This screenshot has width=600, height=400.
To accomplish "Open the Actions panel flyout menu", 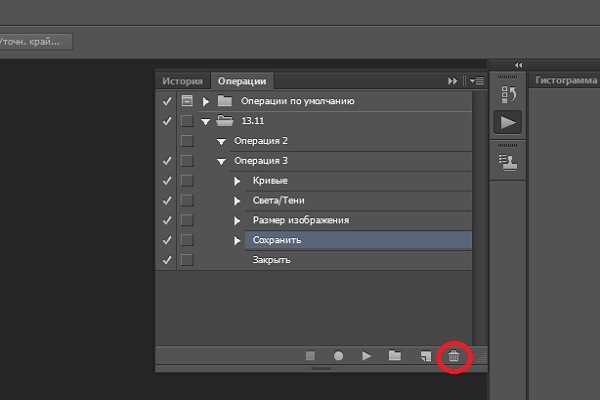I will (475, 81).
